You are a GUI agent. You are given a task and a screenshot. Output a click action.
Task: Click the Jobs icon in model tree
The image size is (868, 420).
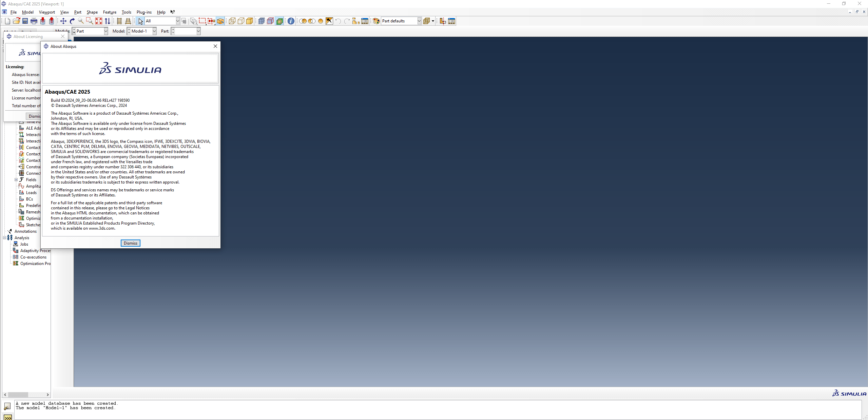(16, 244)
